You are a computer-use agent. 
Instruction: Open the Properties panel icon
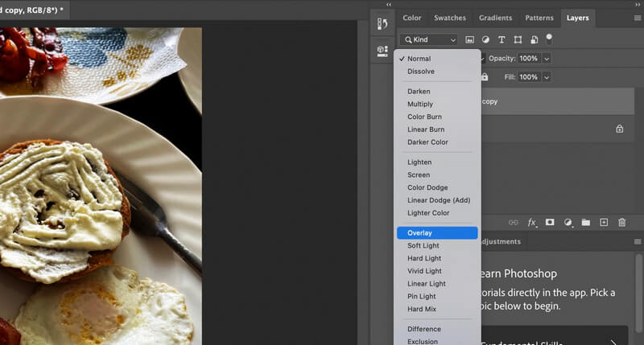pyautogui.click(x=382, y=51)
